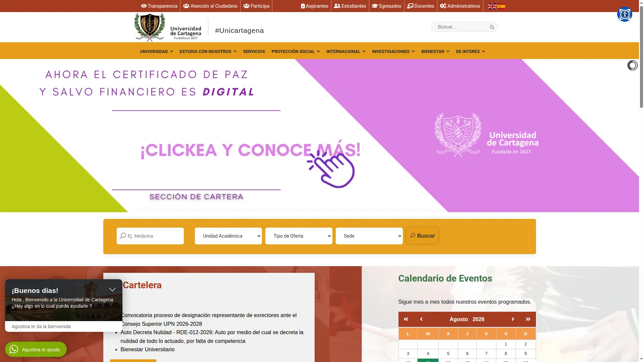Select day 6 in the August calendar
The width and height of the screenshot is (644, 362).
[467, 354]
